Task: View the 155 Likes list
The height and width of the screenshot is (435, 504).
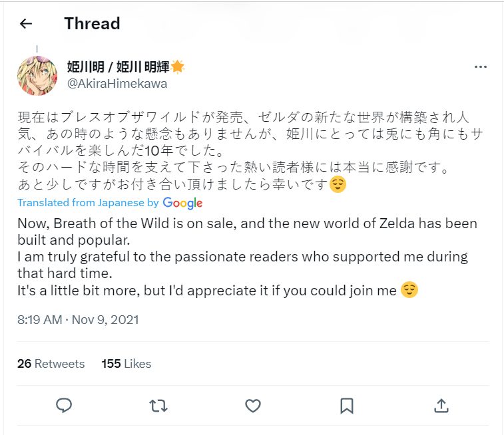Action: coord(126,364)
